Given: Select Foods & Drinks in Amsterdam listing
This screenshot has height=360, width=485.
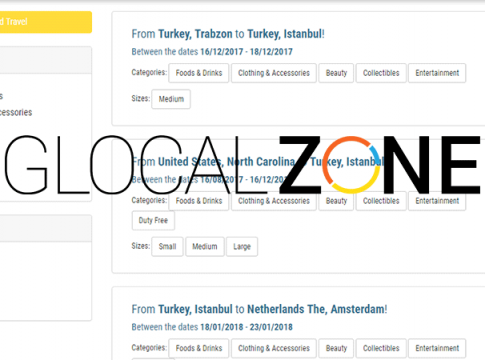Looking at the screenshot, I should coord(199,348).
